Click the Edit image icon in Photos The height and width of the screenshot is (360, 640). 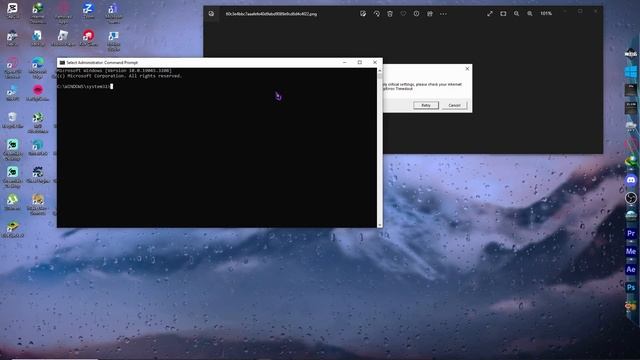pos(363,13)
